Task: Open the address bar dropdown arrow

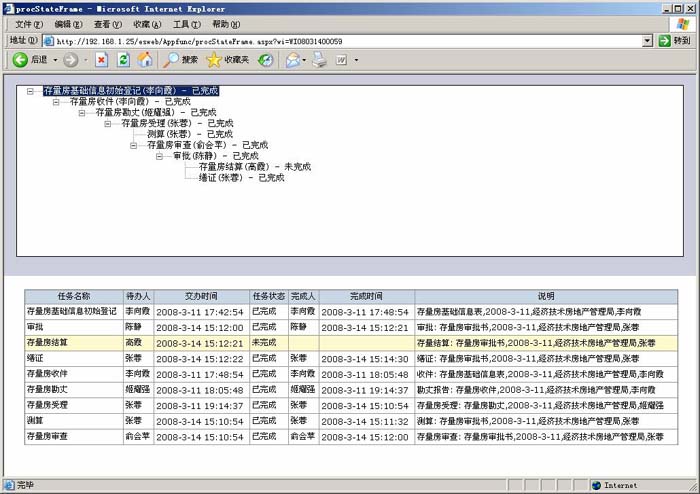Action: click(x=647, y=41)
